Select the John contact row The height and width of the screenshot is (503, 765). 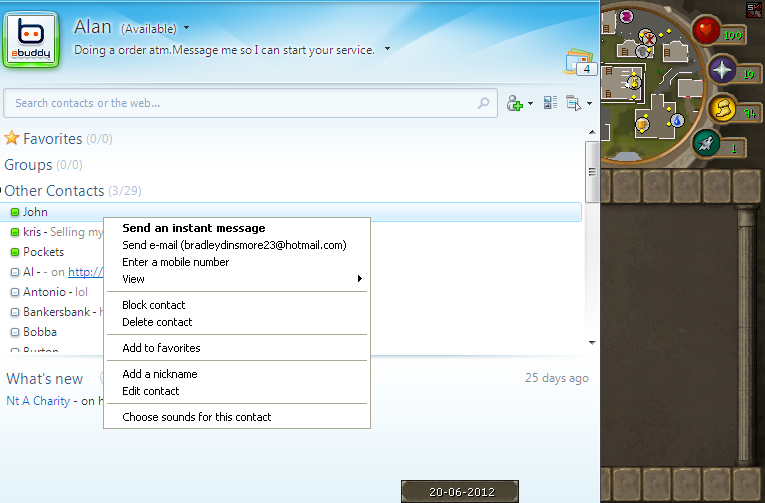[291, 212]
